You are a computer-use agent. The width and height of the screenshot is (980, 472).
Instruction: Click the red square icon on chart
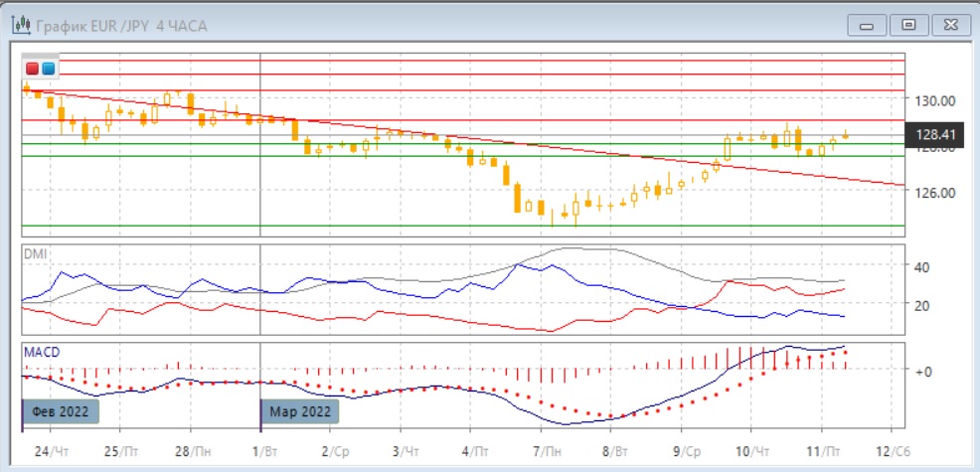pyautogui.click(x=32, y=69)
